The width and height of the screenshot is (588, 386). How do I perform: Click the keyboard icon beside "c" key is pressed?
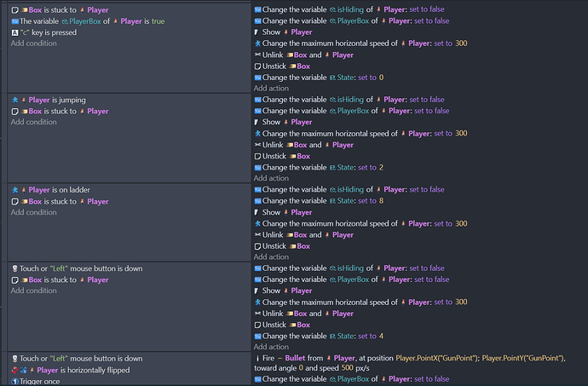pos(14,32)
